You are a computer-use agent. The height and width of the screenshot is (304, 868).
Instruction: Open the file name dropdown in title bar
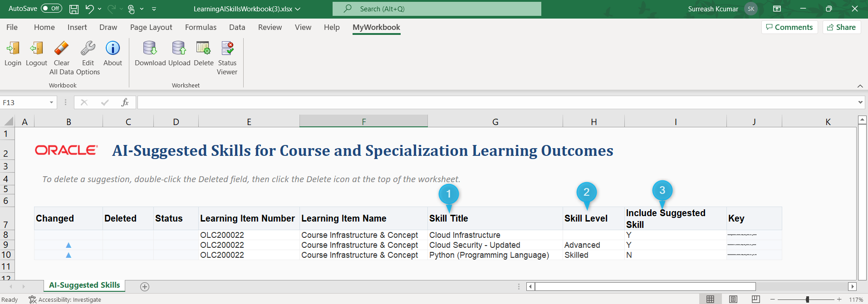point(298,9)
